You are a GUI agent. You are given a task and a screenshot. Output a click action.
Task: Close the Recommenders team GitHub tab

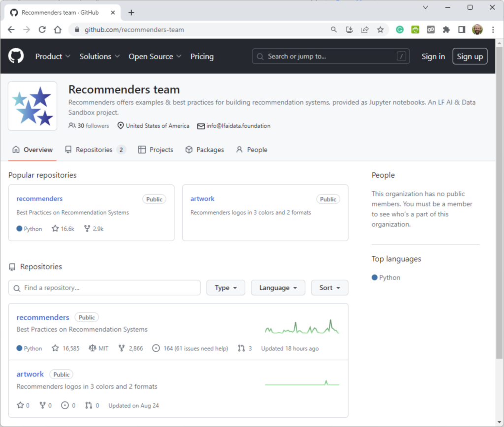tap(113, 12)
